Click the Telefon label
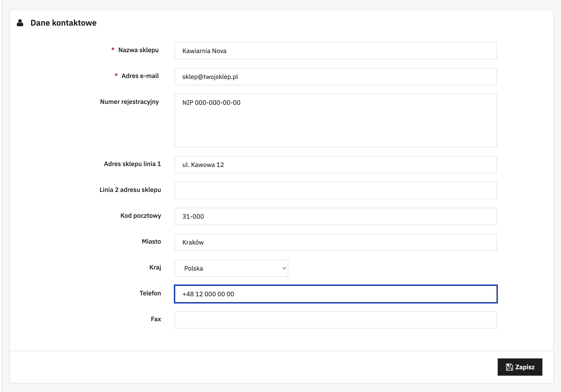This screenshot has width=561, height=392. (x=150, y=293)
